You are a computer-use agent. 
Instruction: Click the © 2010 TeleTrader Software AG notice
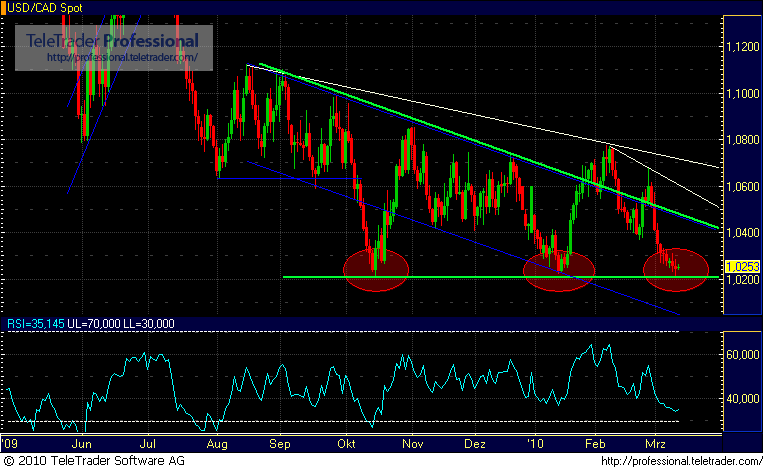(94, 461)
